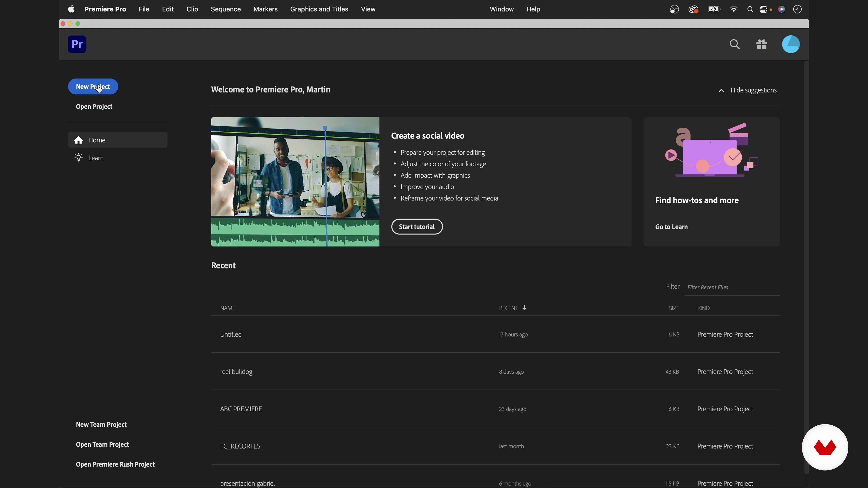
Task: Open the recent project Untitled
Action: 231,334
